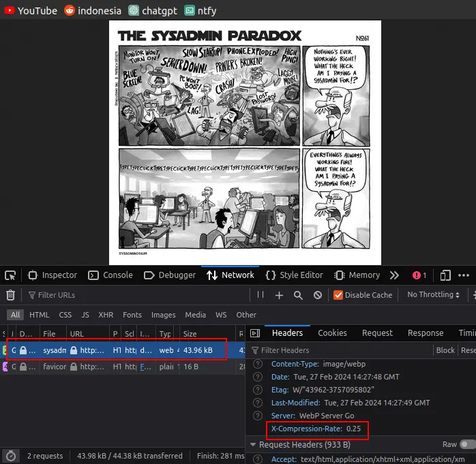Open devtools three-dot options menu
The image size is (476, 464).
click(464, 275)
